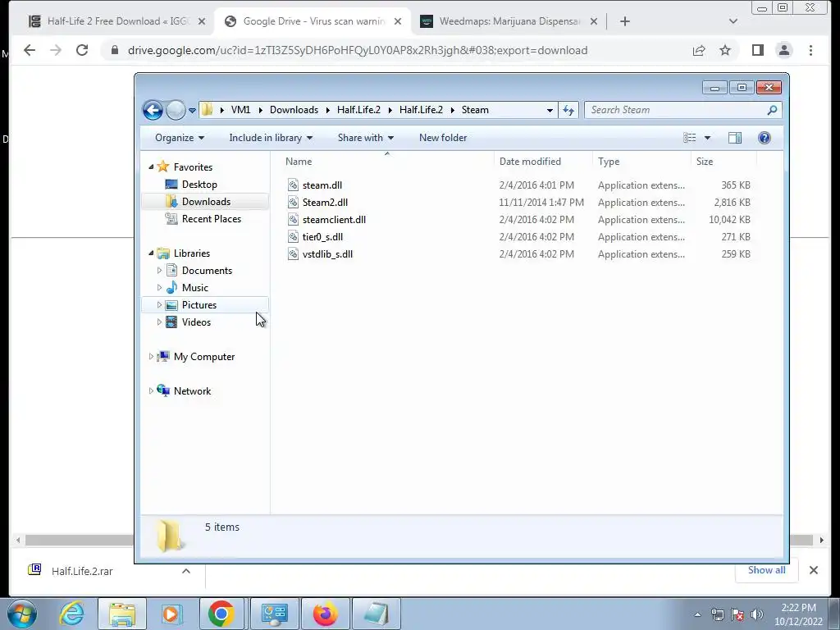Viewport: 840px width, 630px height.
Task: Open the Half.Life.2.rar download options chevron
Action: click(186, 571)
